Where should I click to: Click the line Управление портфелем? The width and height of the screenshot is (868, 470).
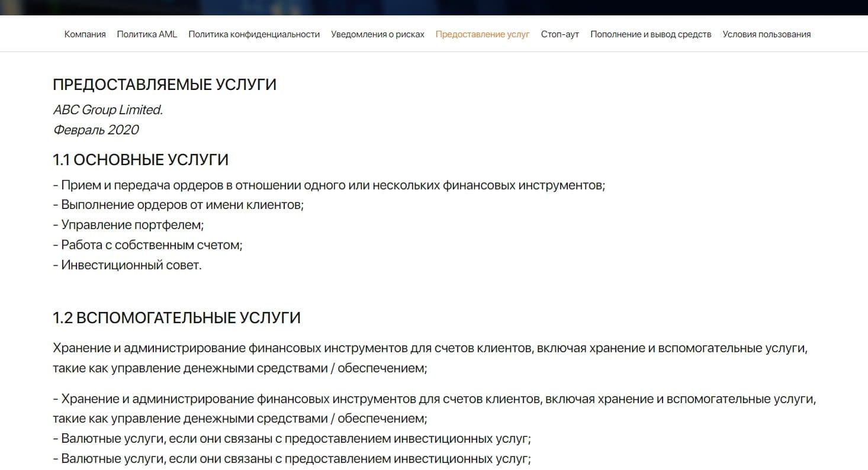pyautogui.click(x=128, y=225)
